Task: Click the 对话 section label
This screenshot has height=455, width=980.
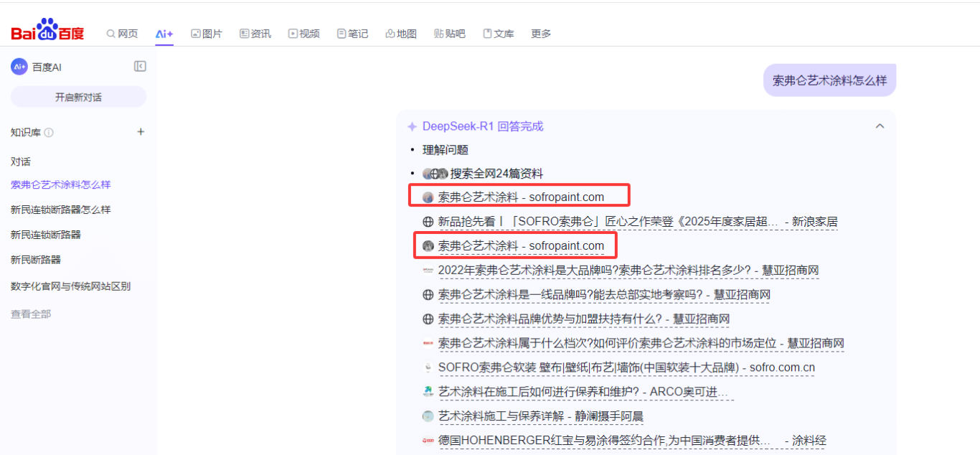Action: [x=21, y=161]
